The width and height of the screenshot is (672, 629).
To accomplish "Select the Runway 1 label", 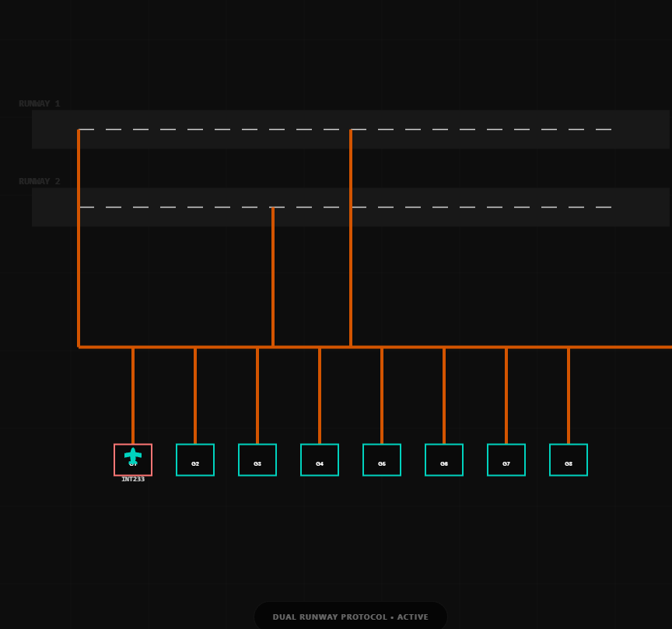I will tap(40, 104).
